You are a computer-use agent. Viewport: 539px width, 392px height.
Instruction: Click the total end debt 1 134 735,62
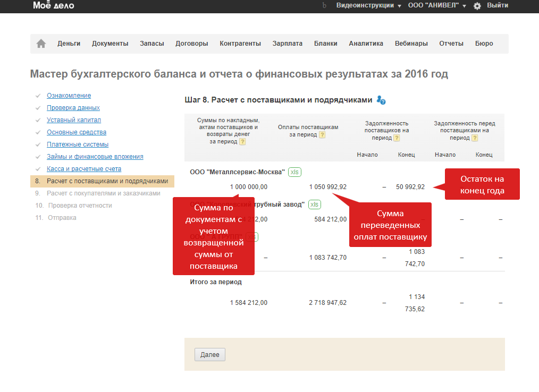coord(415,303)
